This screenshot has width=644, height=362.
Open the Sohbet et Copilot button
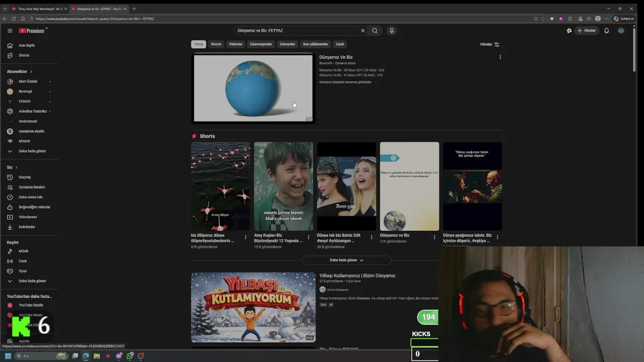[x=624, y=19]
